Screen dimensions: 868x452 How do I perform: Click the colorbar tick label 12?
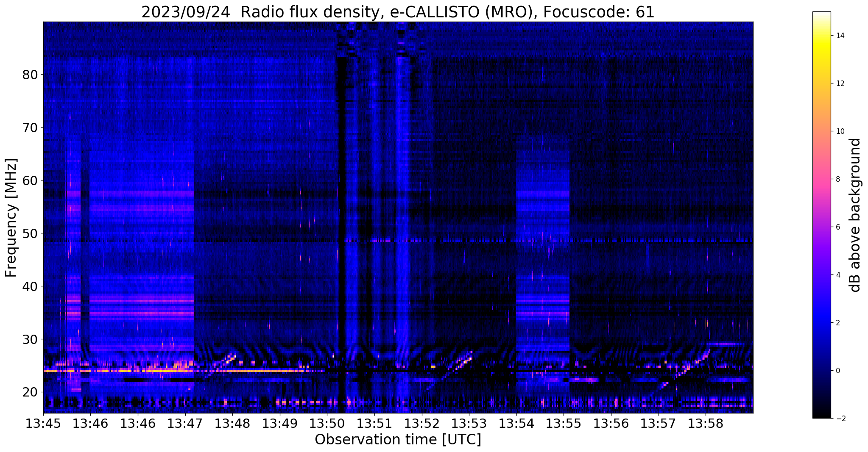[x=840, y=83]
